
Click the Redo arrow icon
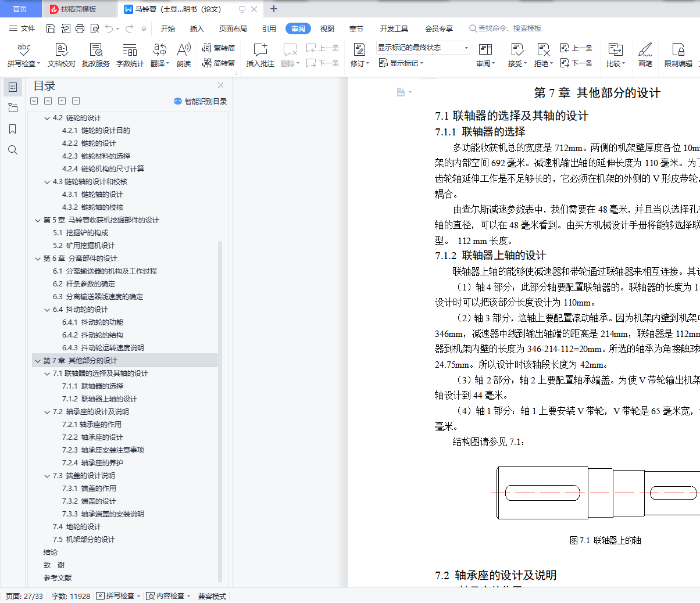(x=129, y=28)
